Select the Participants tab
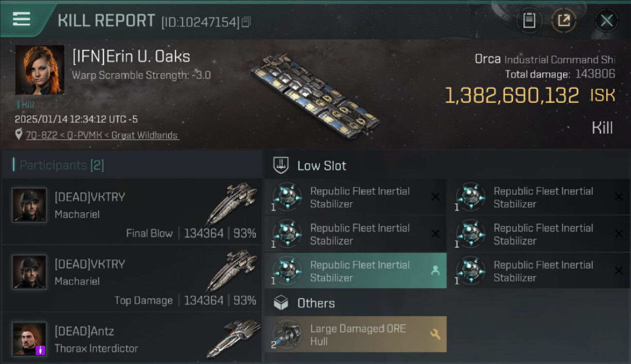 coord(62,165)
